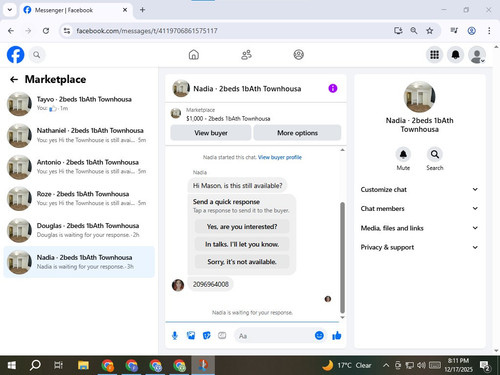Open the emoji picker smiley

coord(319,335)
